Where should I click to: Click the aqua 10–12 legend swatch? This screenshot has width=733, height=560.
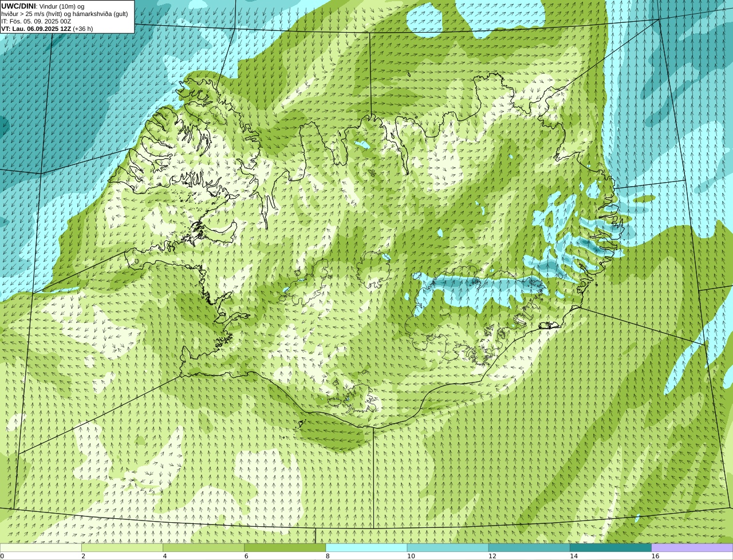448,547
